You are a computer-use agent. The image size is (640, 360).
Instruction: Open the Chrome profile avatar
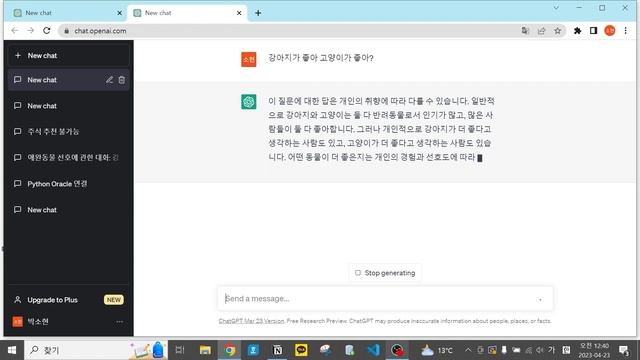pyautogui.click(x=610, y=31)
